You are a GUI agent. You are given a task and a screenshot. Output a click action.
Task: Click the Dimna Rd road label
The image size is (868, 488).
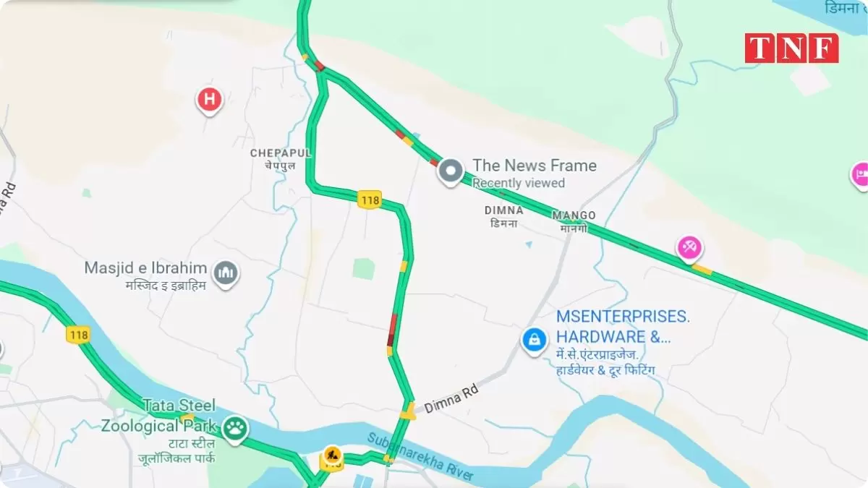coord(451,398)
